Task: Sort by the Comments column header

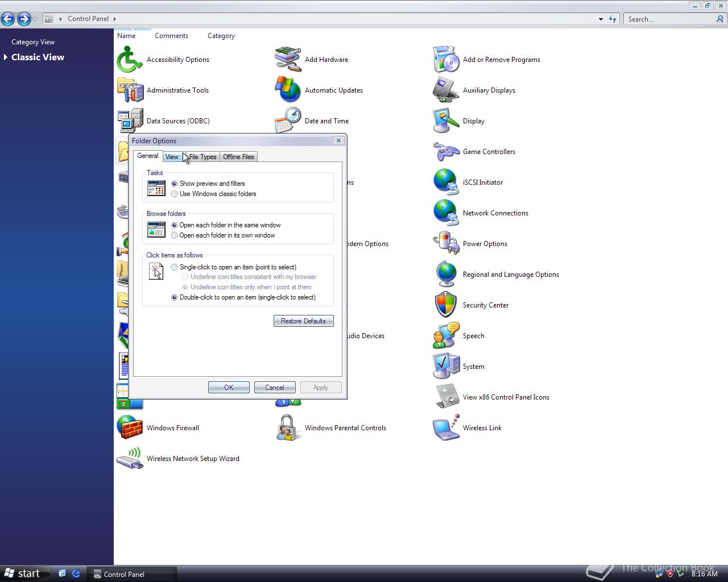Action: point(171,35)
